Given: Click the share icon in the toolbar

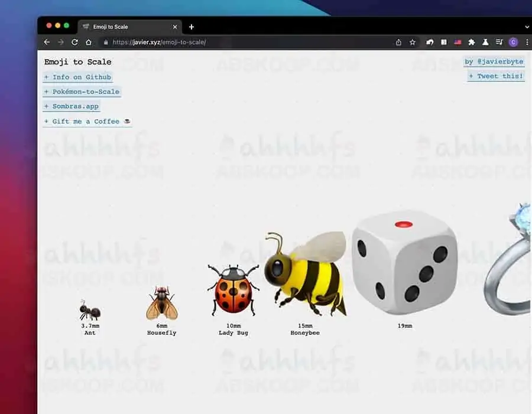Looking at the screenshot, I should tap(398, 42).
